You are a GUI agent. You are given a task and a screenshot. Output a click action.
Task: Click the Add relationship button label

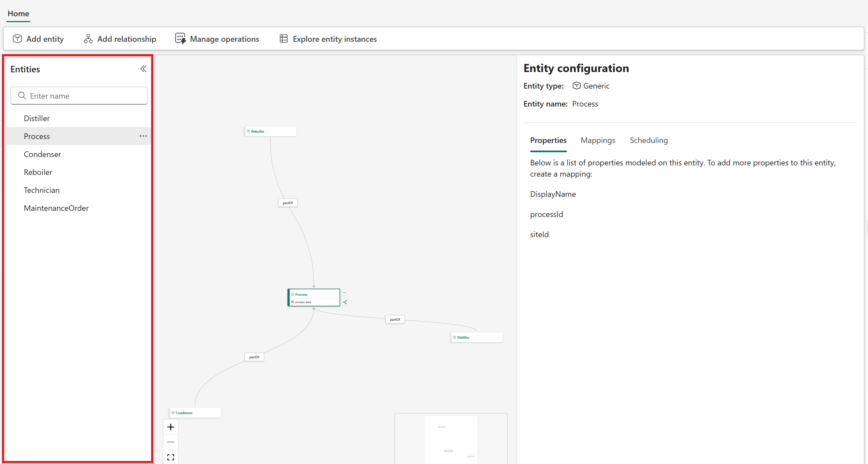(x=127, y=39)
